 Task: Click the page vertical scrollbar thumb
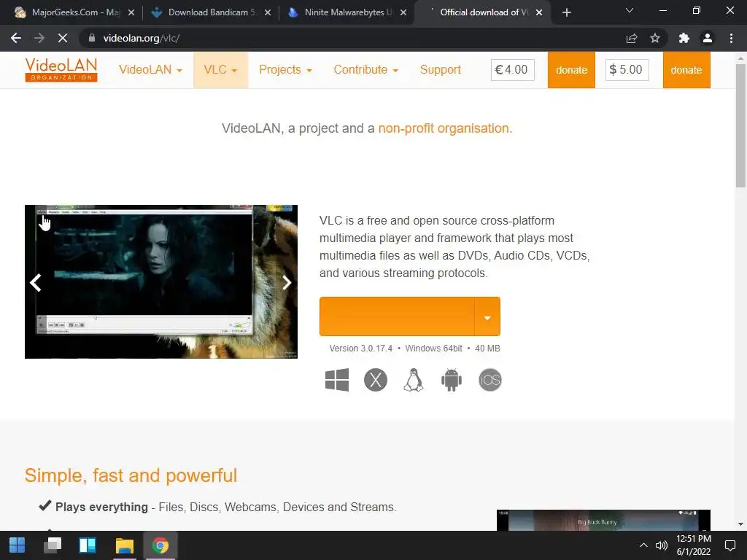tap(740, 125)
